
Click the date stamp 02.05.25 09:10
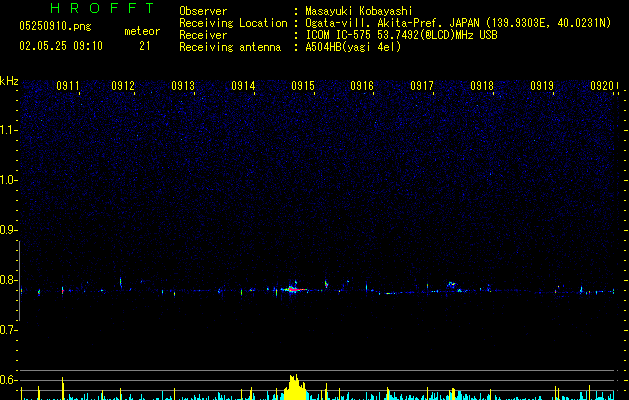61,46
